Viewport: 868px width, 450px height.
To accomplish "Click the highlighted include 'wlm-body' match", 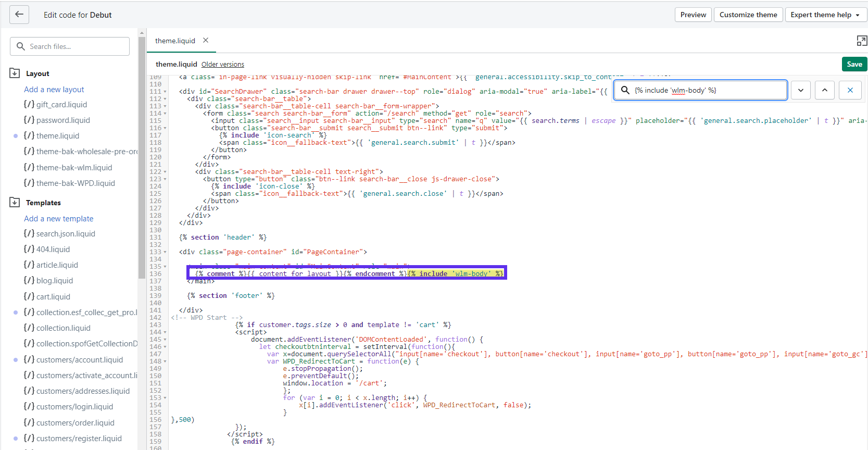I will click(456, 273).
